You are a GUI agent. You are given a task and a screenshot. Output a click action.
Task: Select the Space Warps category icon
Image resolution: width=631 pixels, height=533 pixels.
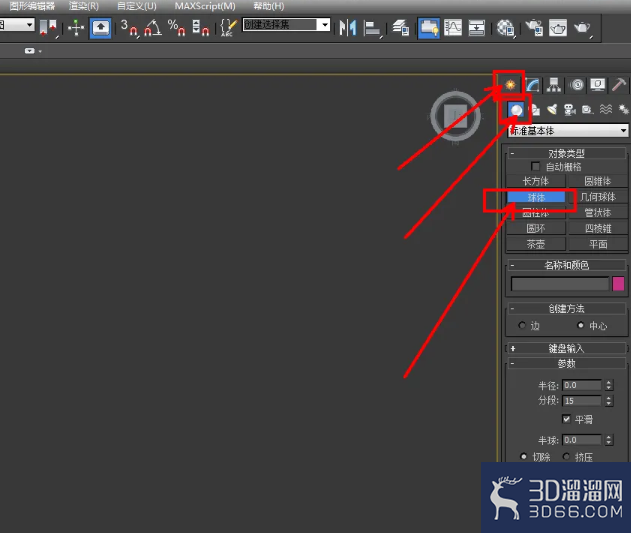point(606,109)
